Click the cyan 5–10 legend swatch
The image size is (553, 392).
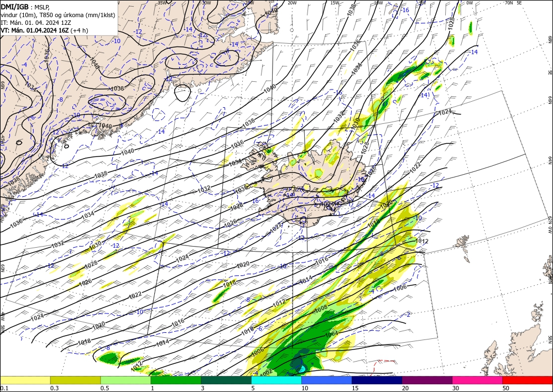tap(276, 380)
